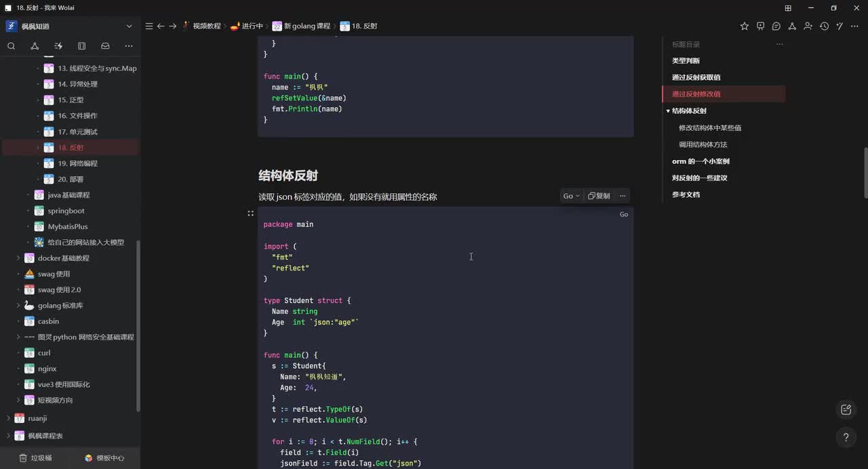Image resolution: width=868 pixels, height=469 pixels.
Task: Open the feedback note icon at bottom right
Action: tap(846, 409)
